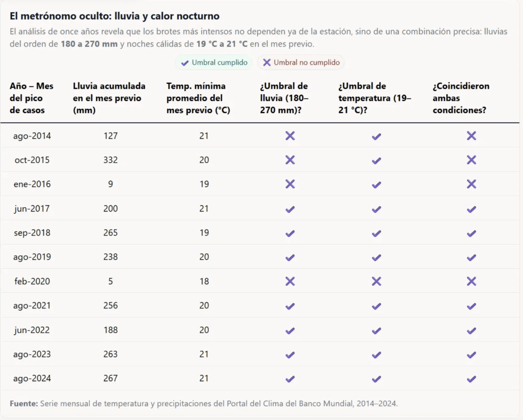Select the 18 temperature value for feb-2020
Viewport: 523px width, 420px height.
pyautogui.click(x=204, y=281)
